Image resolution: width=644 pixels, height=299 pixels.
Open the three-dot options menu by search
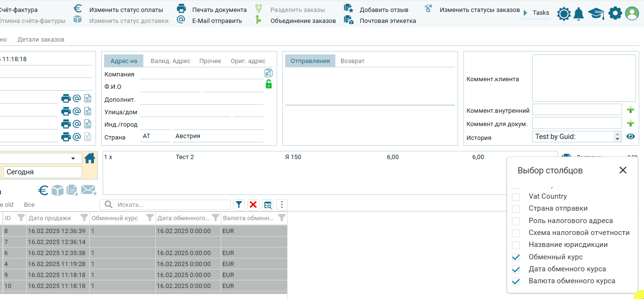coord(282,205)
